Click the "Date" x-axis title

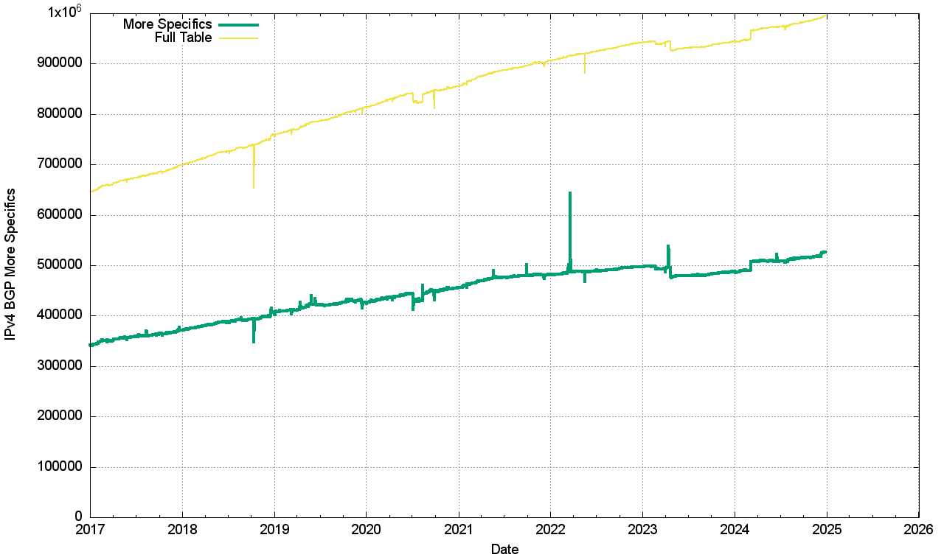(504, 550)
